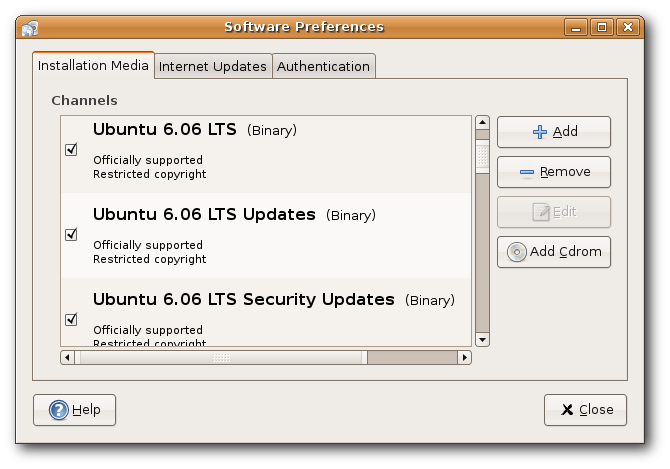Switch to the Internet Updates tab
Image resolution: width=670 pixels, height=469 pixels.
pos(213,66)
